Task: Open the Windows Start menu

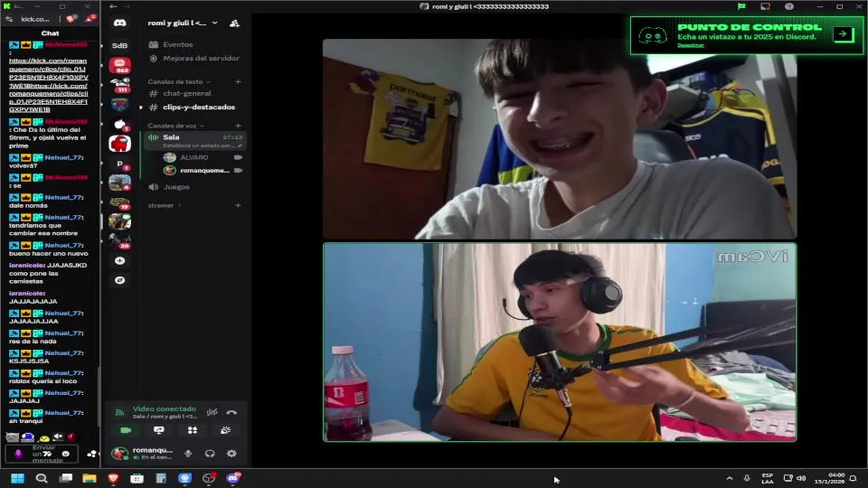Action: tap(18, 479)
